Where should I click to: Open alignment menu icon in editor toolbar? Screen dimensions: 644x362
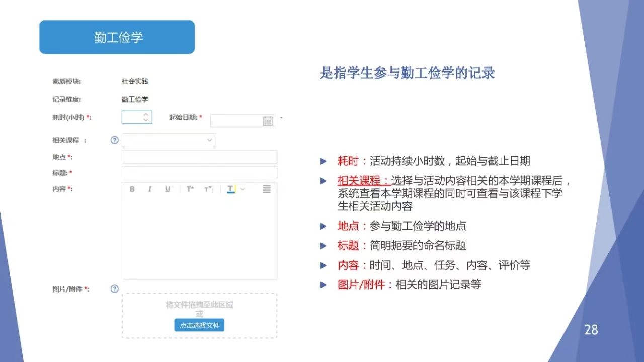266,189
